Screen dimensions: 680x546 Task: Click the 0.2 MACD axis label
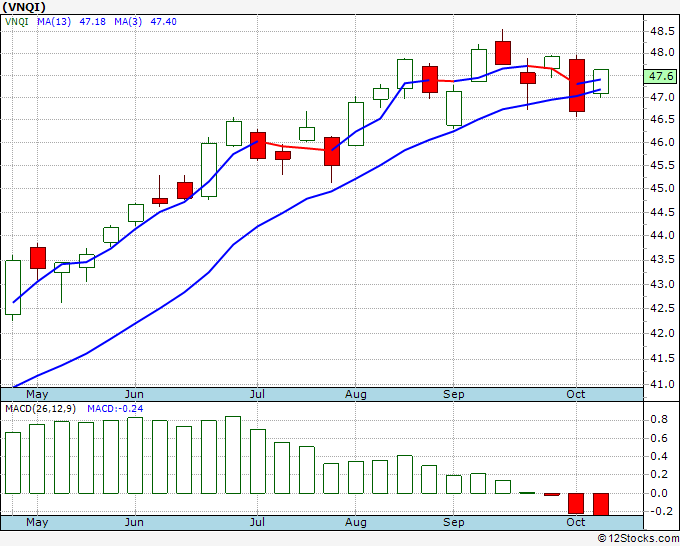[x=659, y=474]
